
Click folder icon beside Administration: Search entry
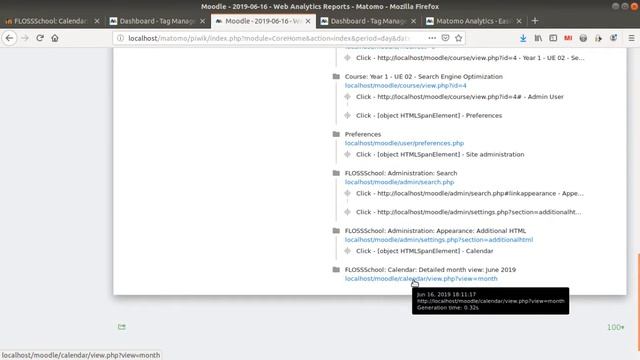[x=336, y=173]
